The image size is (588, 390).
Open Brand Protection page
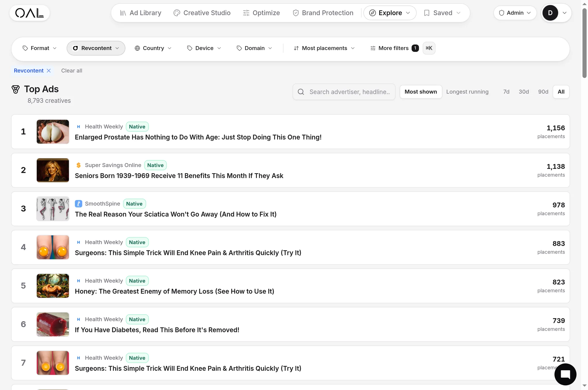coord(323,13)
